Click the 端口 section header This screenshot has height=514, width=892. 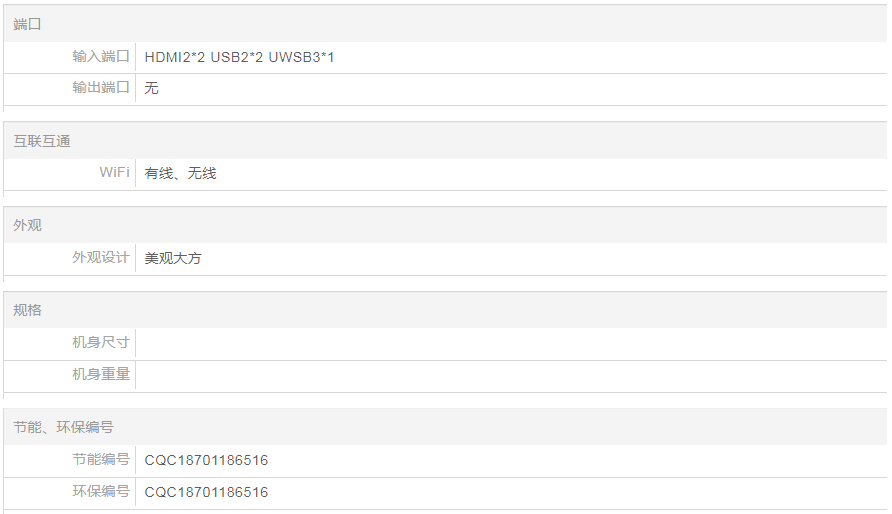[28, 24]
